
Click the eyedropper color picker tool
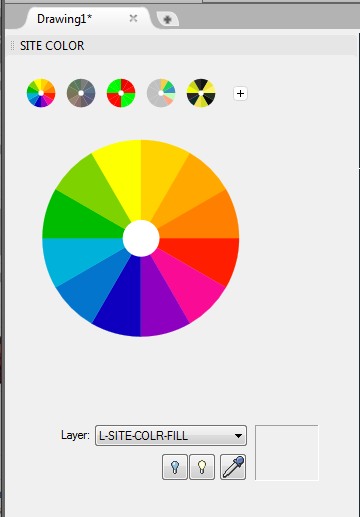click(x=233, y=467)
